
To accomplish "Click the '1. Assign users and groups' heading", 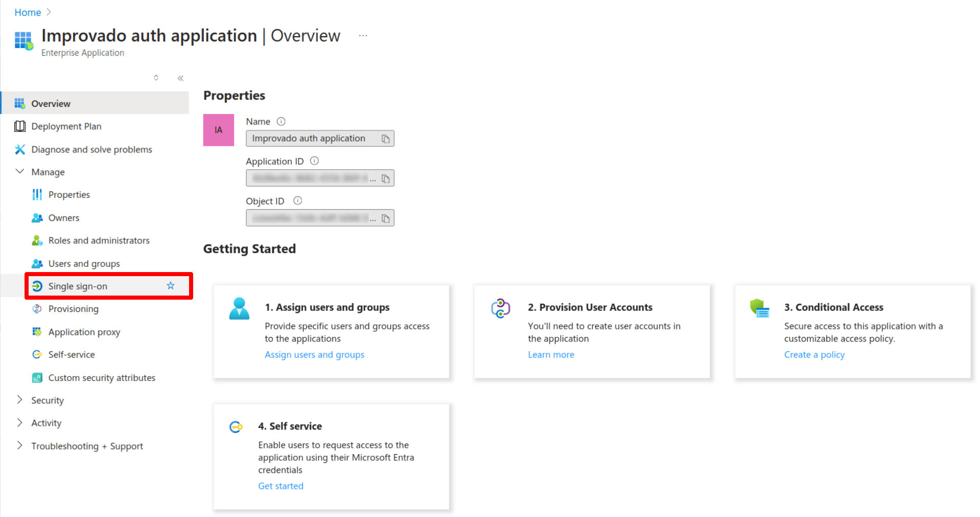I will [x=327, y=307].
